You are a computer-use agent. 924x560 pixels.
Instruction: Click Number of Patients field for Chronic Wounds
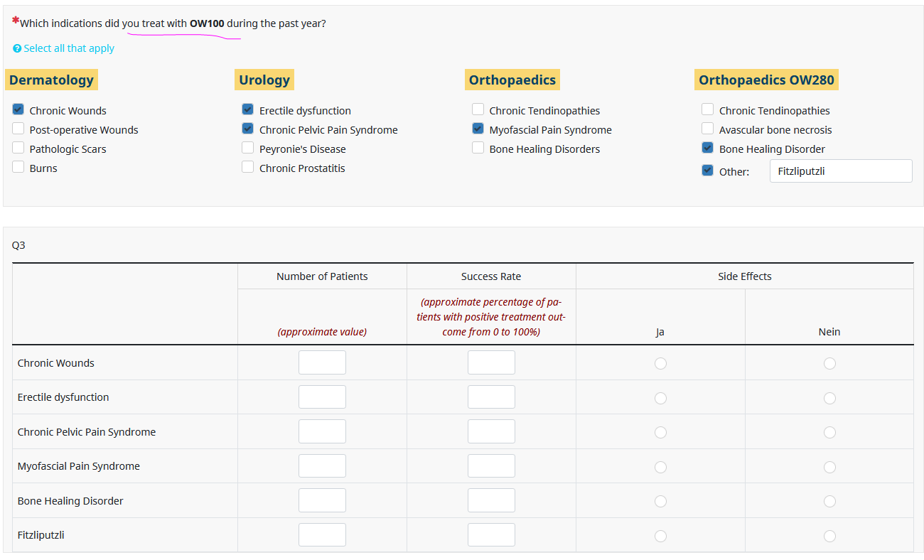[x=322, y=362]
